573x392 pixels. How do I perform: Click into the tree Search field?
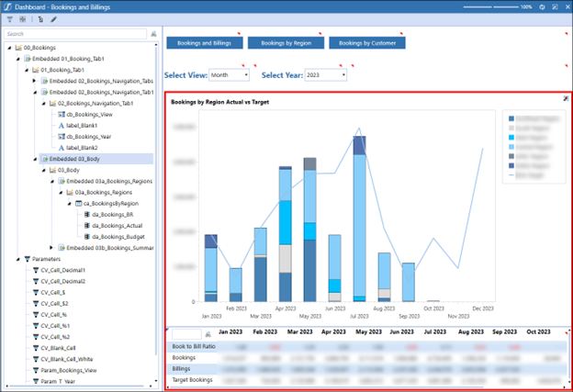click(75, 34)
